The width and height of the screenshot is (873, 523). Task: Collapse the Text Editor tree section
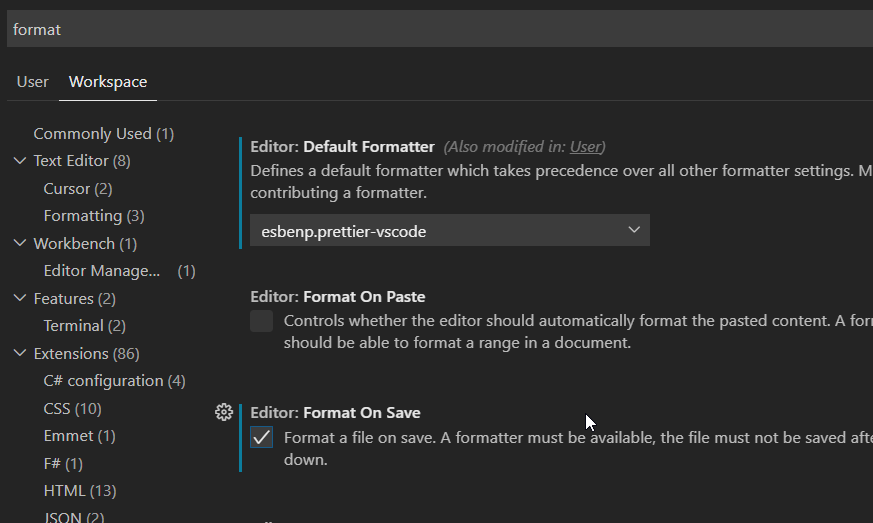[19, 161]
